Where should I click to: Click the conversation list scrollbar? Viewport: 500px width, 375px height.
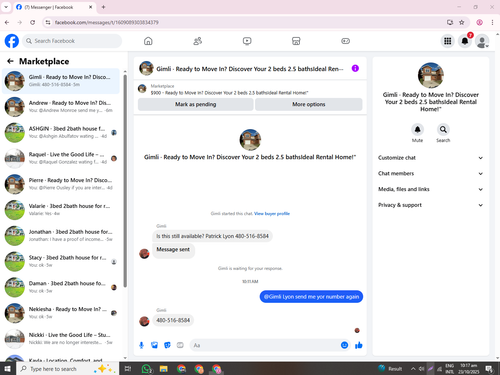point(125,180)
